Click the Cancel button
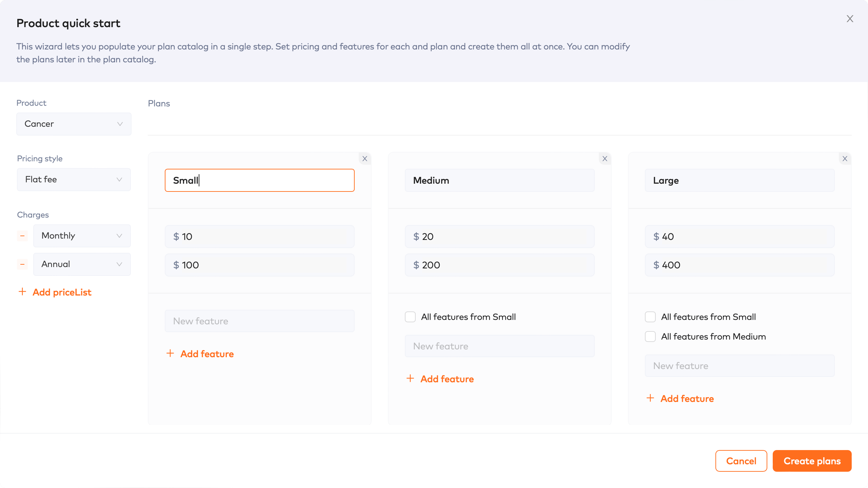 (741, 461)
